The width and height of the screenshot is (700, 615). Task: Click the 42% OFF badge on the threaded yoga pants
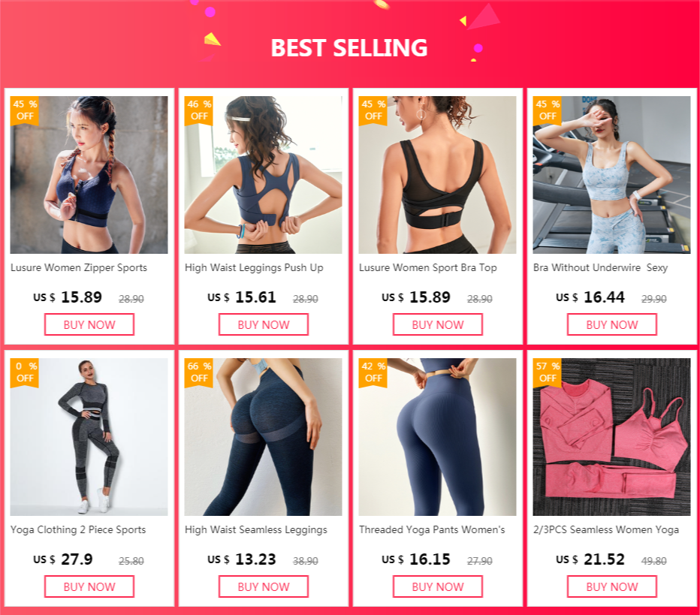click(373, 372)
